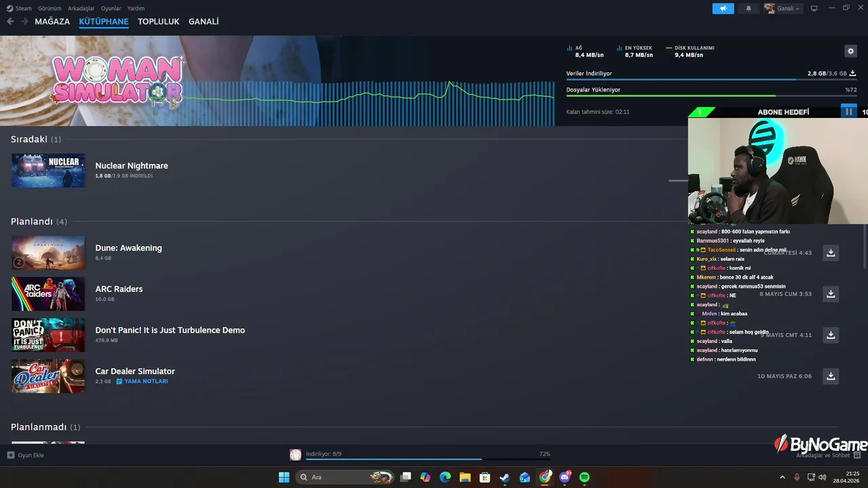
Task: Click the Planlandı section header
Action: click(39, 222)
